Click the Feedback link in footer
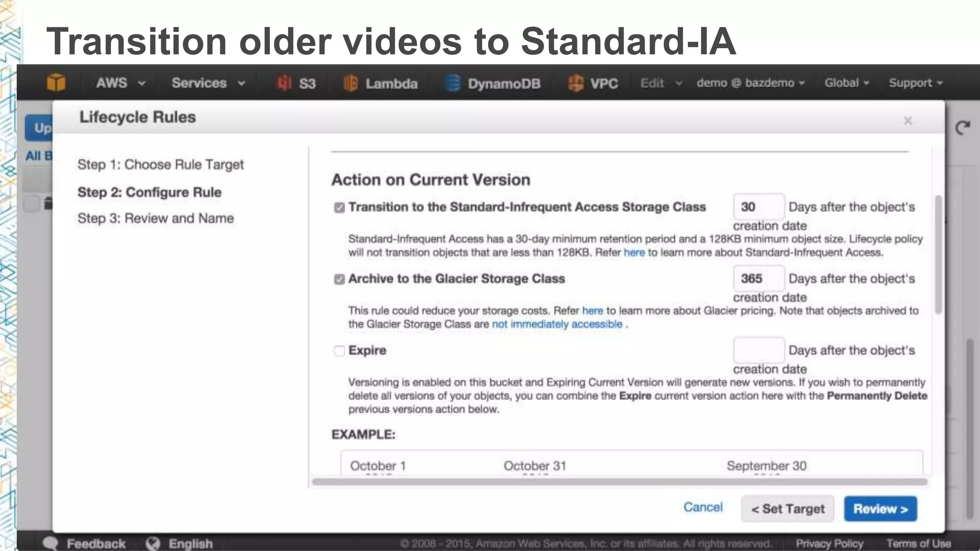 (96, 544)
